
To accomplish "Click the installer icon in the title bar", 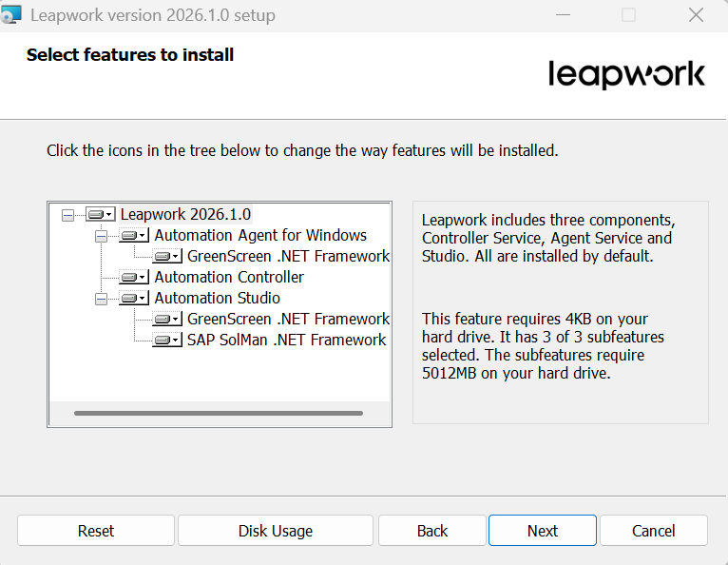I will pos(10,14).
